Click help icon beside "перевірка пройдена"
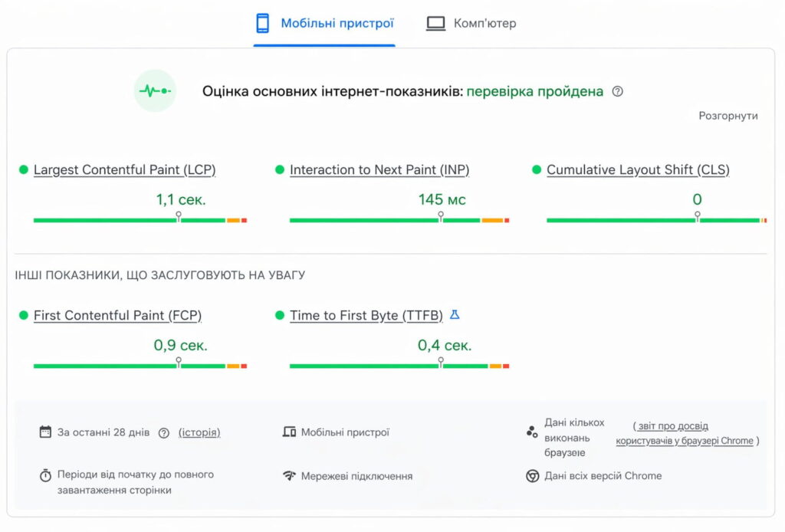 pyautogui.click(x=618, y=91)
